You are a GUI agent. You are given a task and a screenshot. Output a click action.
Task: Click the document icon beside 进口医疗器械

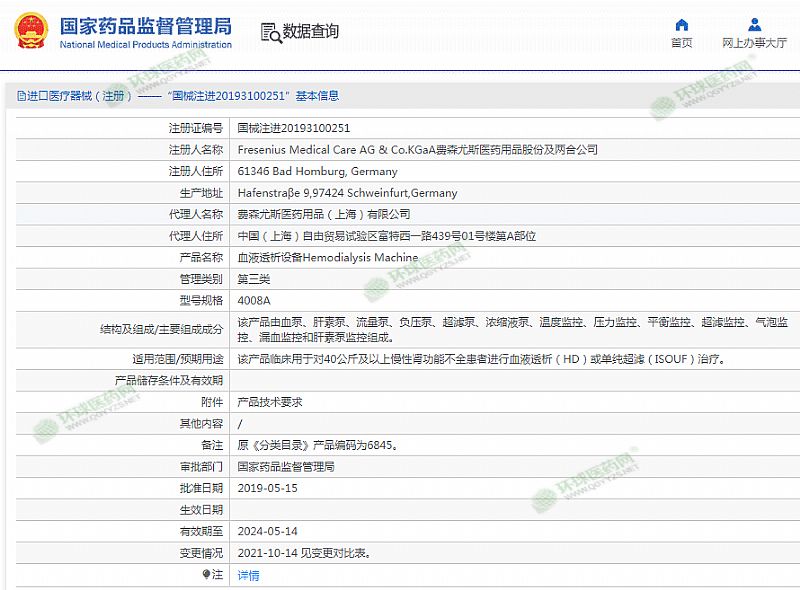21,96
